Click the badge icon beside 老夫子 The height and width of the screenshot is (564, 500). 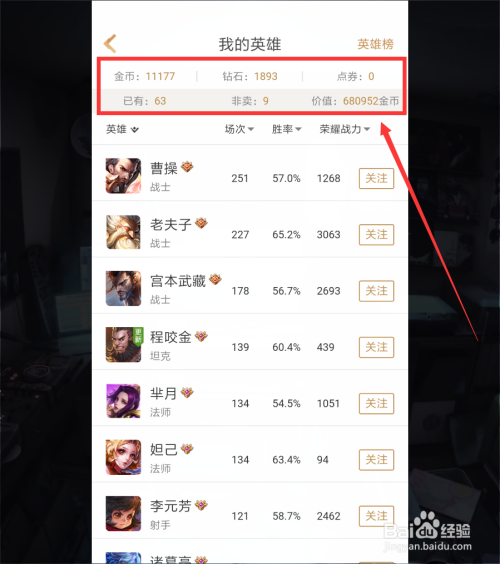click(201, 223)
